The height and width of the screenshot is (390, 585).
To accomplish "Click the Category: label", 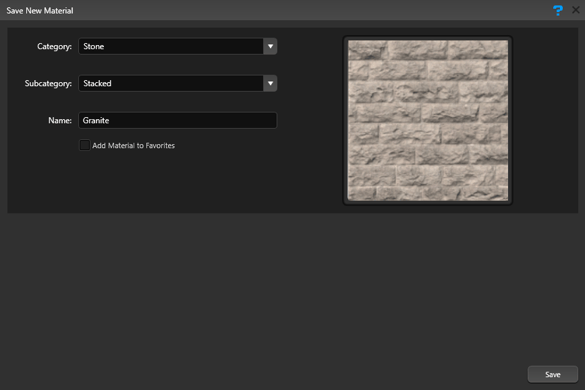I will (x=54, y=47).
